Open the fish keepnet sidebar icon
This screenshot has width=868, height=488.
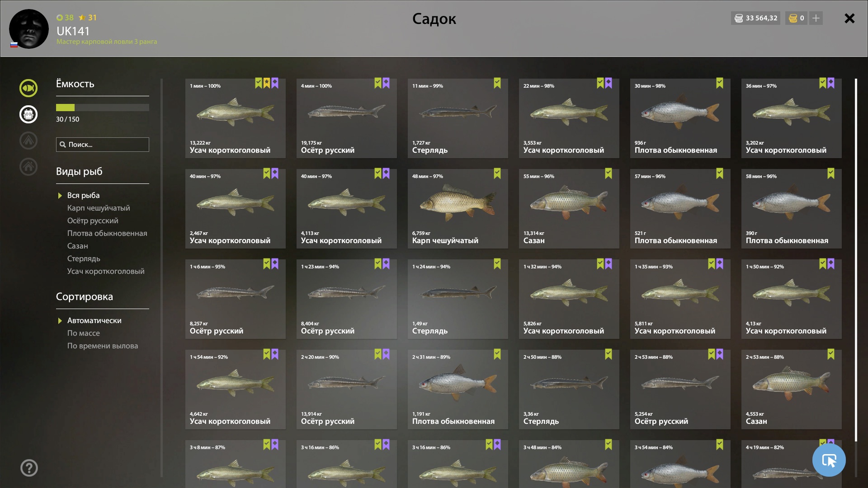click(28, 88)
